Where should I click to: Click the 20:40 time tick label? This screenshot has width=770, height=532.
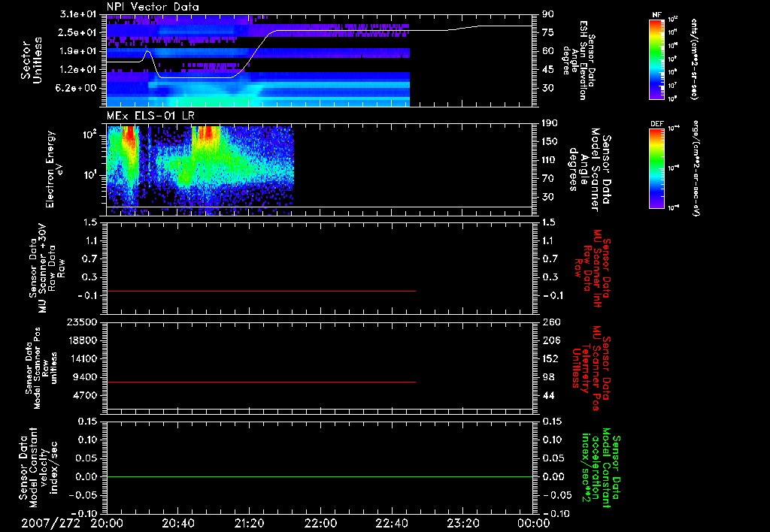(177, 523)
